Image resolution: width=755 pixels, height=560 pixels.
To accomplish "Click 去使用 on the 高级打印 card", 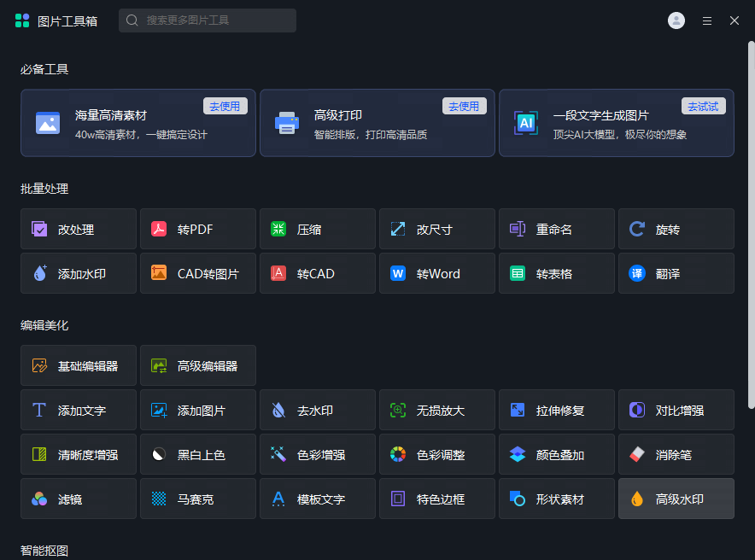I will 464,106.
